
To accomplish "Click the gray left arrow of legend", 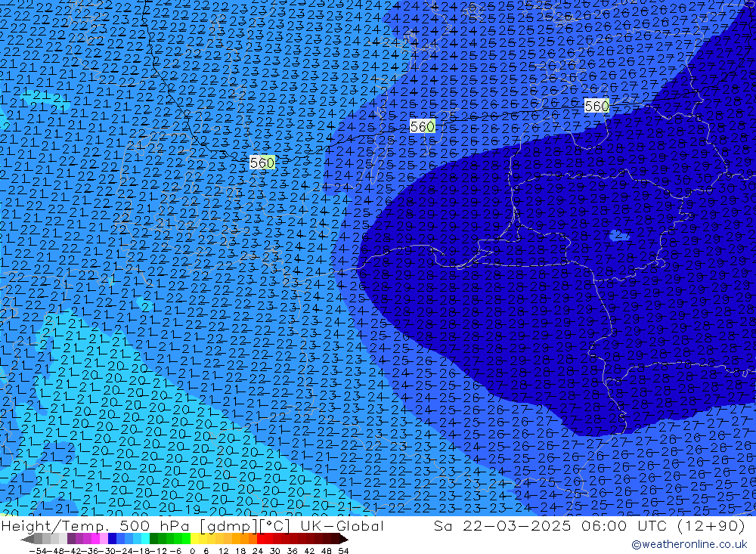I will pyautogui.click(x=27, y=539).
